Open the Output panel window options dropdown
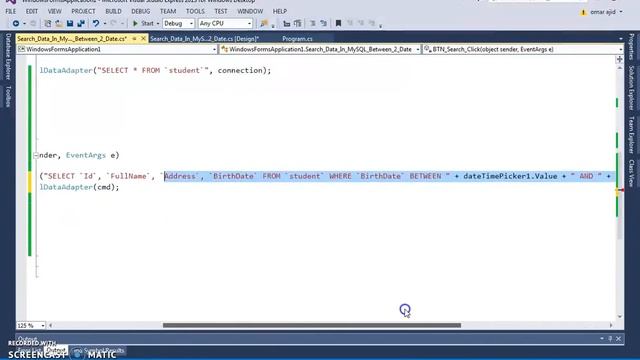640x360 pixels. tap(602, 339)
